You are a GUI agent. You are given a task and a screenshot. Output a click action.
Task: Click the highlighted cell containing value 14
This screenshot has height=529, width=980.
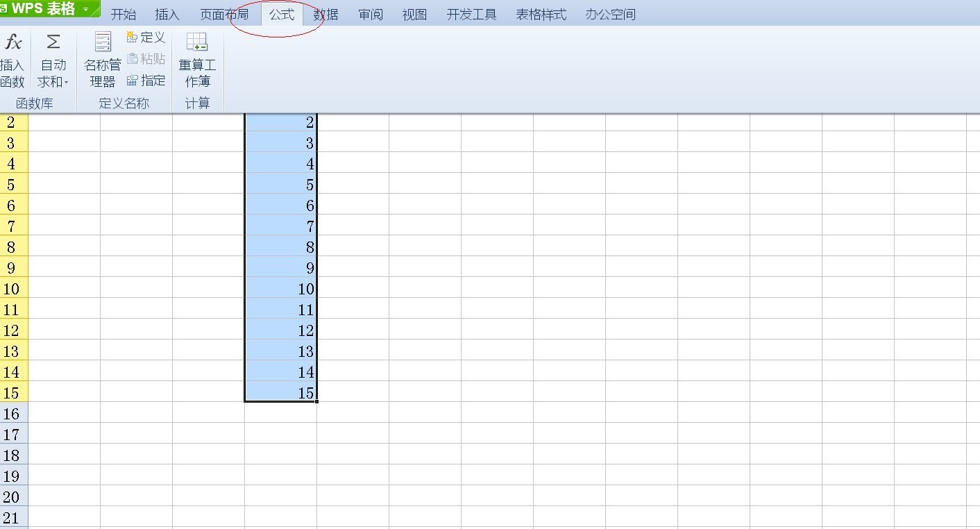[281, 371]
